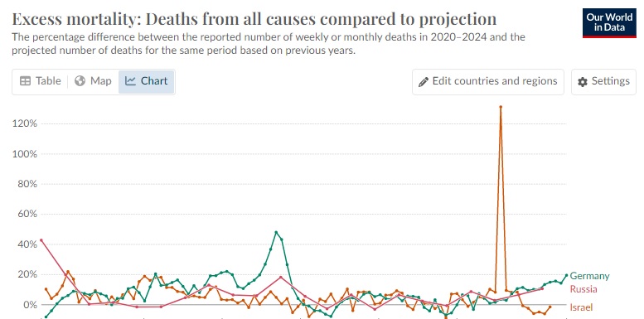Click Israel's orange peak data point

pos(501,107)
